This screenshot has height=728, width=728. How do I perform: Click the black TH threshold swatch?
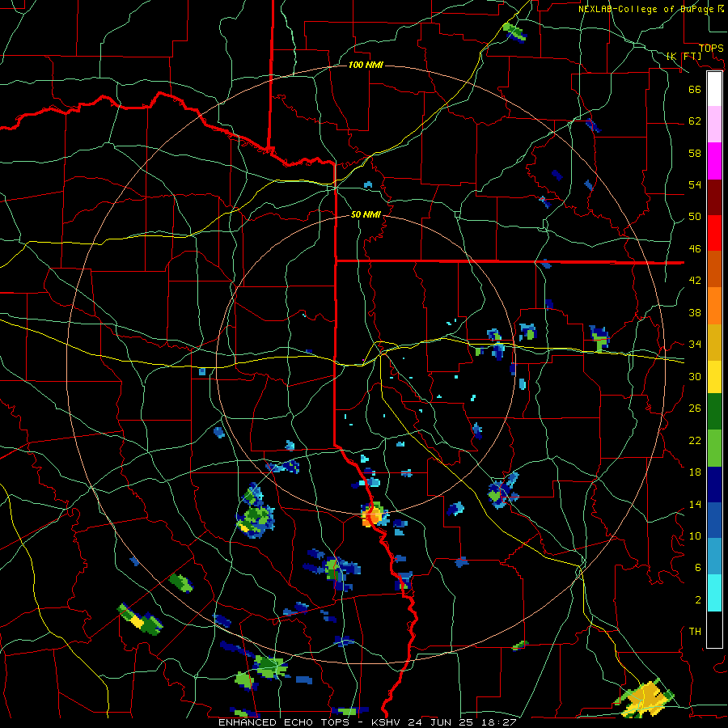coord(714,629)
